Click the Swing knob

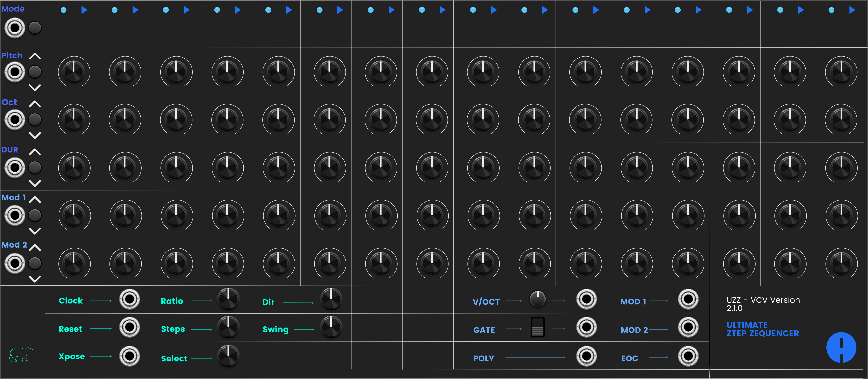click(x=331, y=327)
